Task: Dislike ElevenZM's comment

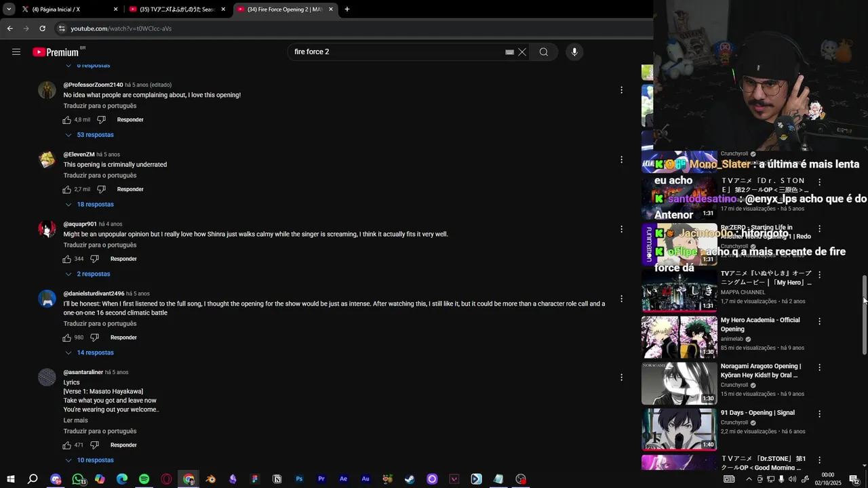Action: [101, 190]
